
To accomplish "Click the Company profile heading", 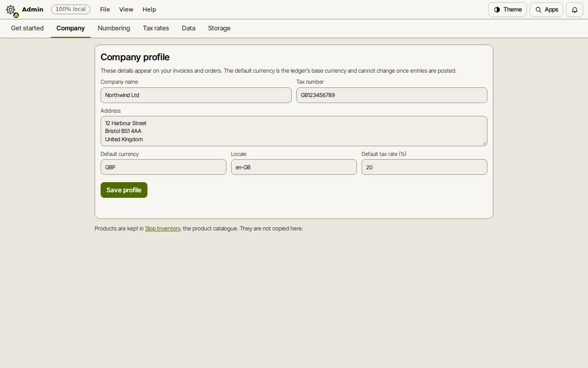I will pos(135,57).
